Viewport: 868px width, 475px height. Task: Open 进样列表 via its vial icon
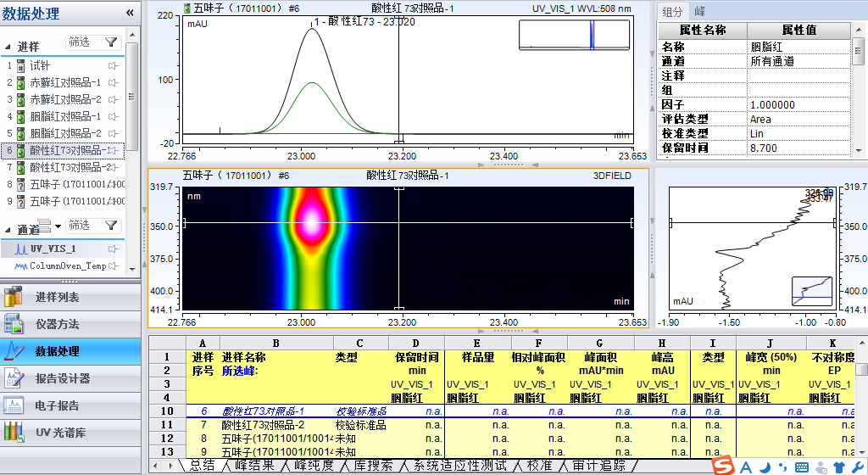pos(14,297)
